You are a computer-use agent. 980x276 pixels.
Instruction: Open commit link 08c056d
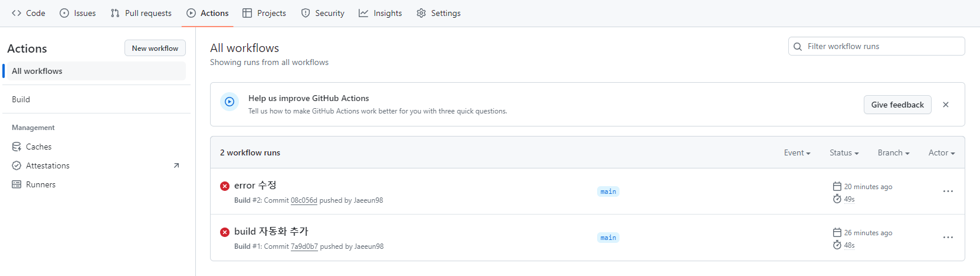tap(304, 200)
